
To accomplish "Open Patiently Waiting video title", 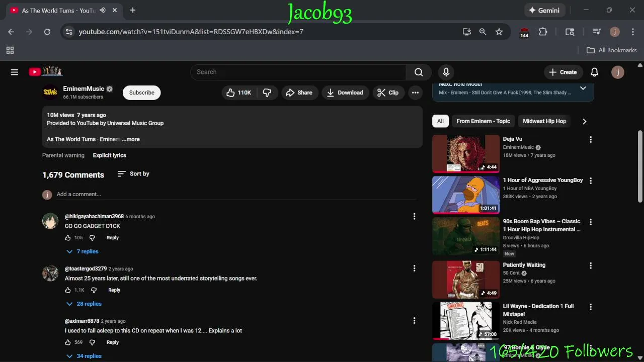I will (524, 265).
